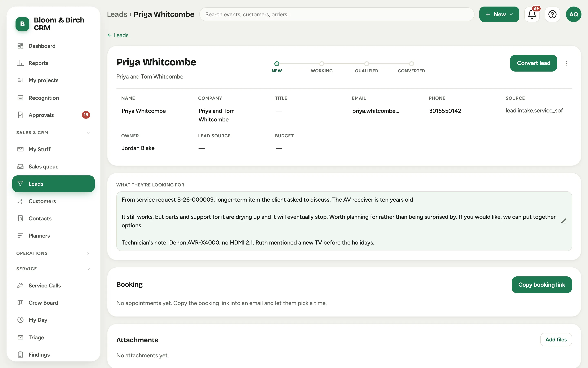Screen dimensions: 588x368
Task: Click the phone number 3015550142
Action: [445, 111]
